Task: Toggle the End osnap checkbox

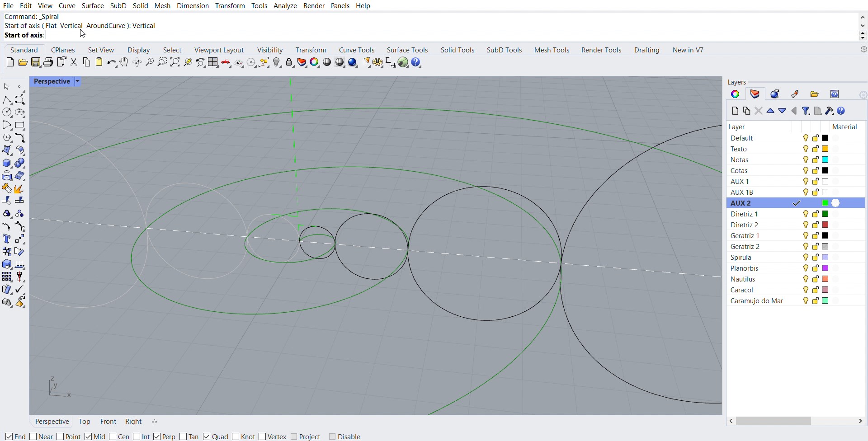Action: pos(9,436)
